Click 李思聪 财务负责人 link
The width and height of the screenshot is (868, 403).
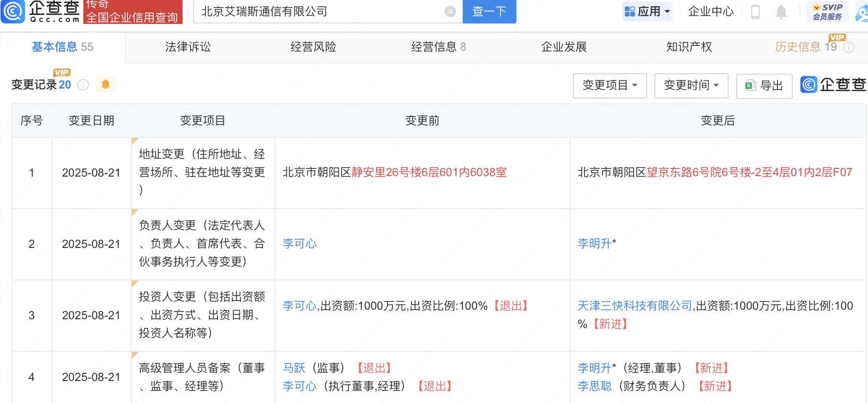[x=594, y=386]
